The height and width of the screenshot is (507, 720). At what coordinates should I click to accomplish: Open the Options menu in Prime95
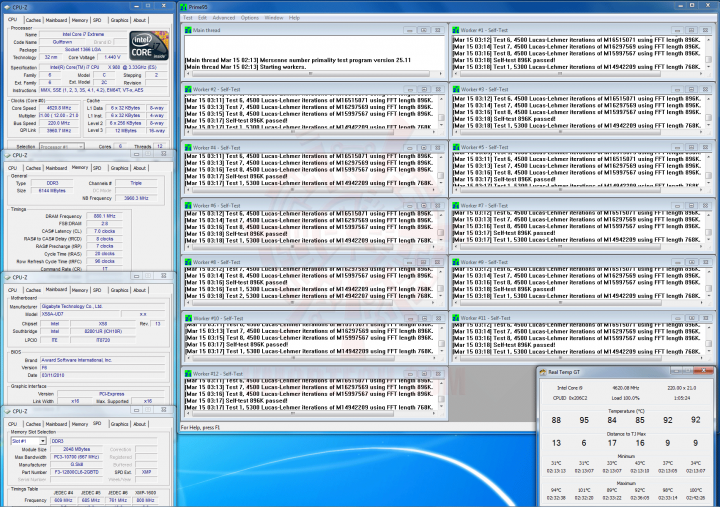click(x=250, y=18)
